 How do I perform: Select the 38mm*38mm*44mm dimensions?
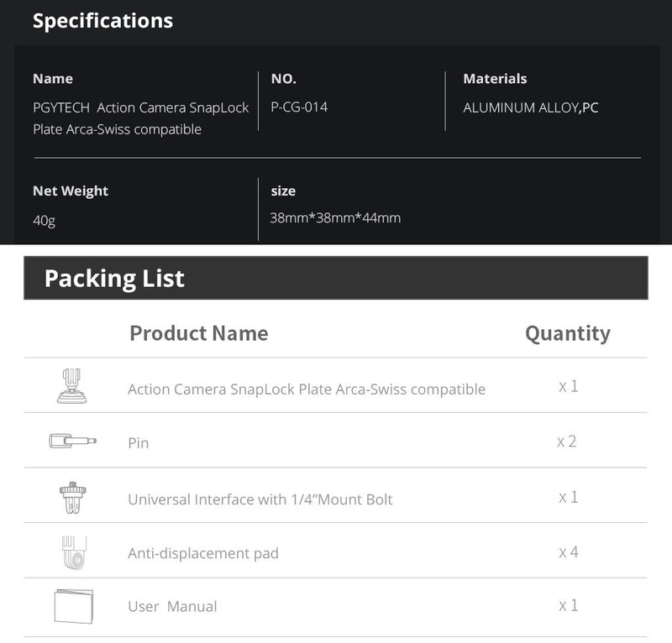(335, 218)
